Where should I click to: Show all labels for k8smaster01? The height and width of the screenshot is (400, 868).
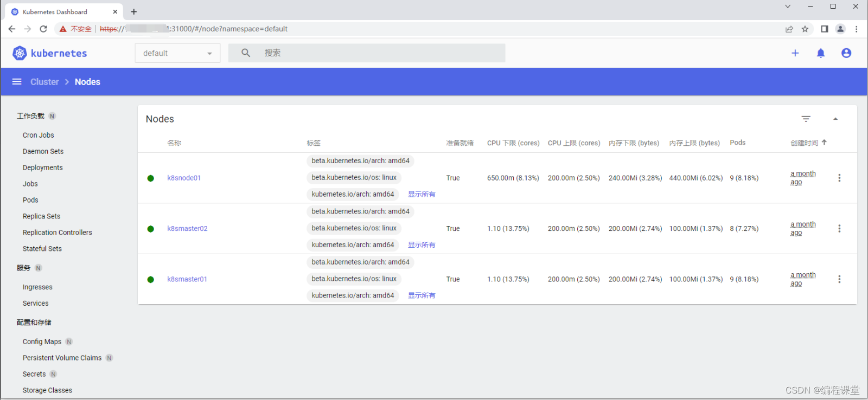coord(422,295)
